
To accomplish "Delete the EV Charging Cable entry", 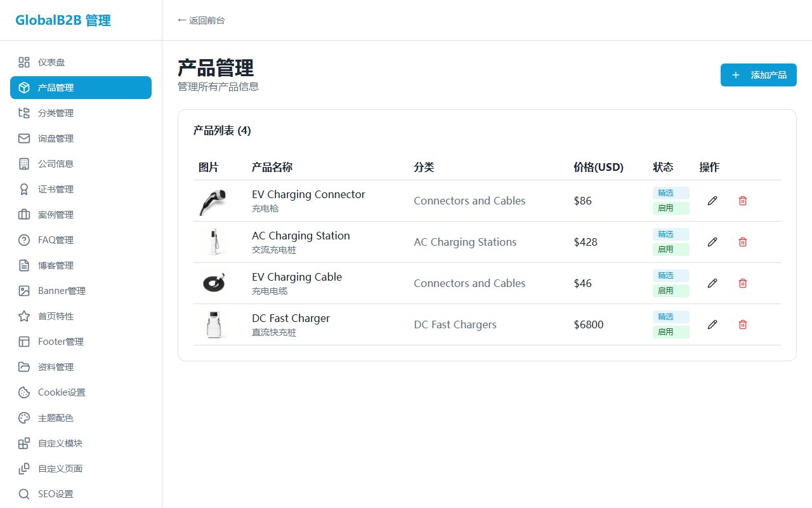I will click(743, 283).
